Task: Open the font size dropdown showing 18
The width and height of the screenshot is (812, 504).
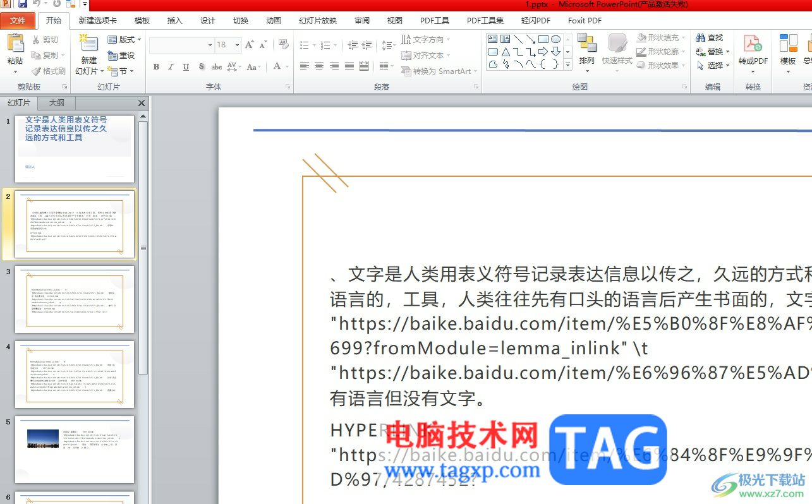Action: (237, 45)
